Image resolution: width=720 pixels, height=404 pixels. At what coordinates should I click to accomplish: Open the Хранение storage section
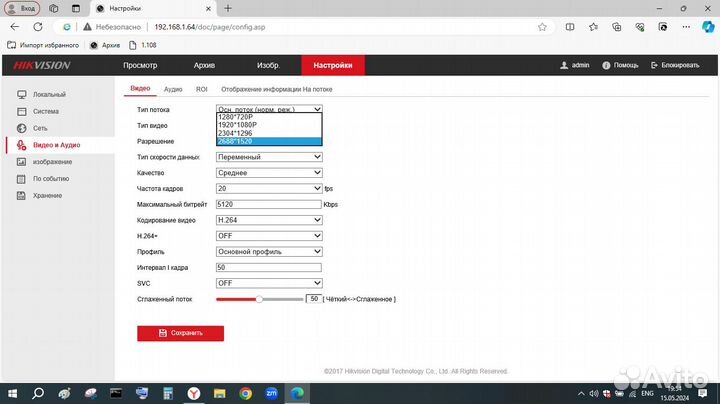pyautogui.click(x=47, y=196)
